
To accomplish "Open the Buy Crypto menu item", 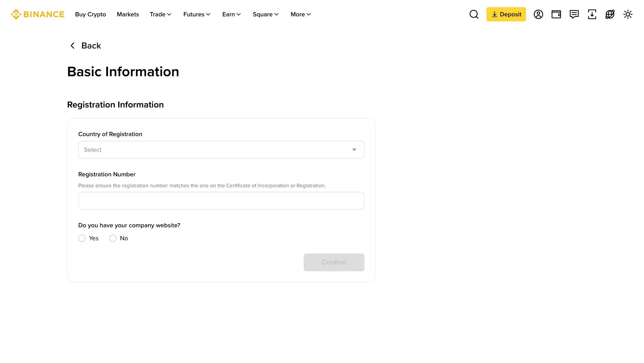I will tap(91, 14).
